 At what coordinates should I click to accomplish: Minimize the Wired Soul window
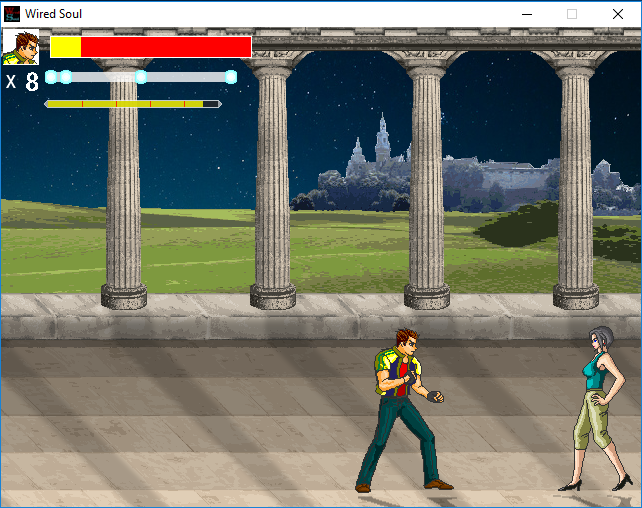526,14
